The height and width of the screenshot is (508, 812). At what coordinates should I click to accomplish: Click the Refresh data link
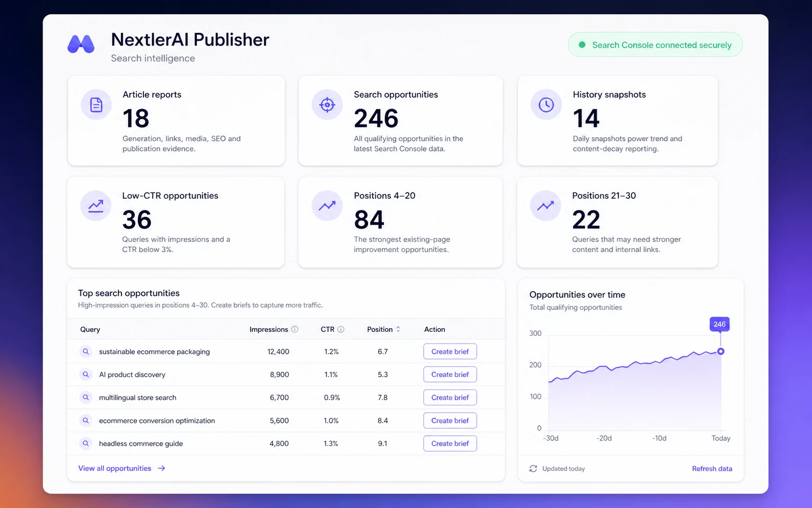(712, 469)
